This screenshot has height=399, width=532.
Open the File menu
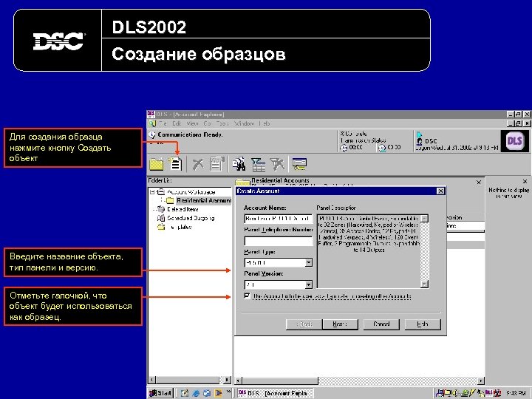(x=163, y=123)
